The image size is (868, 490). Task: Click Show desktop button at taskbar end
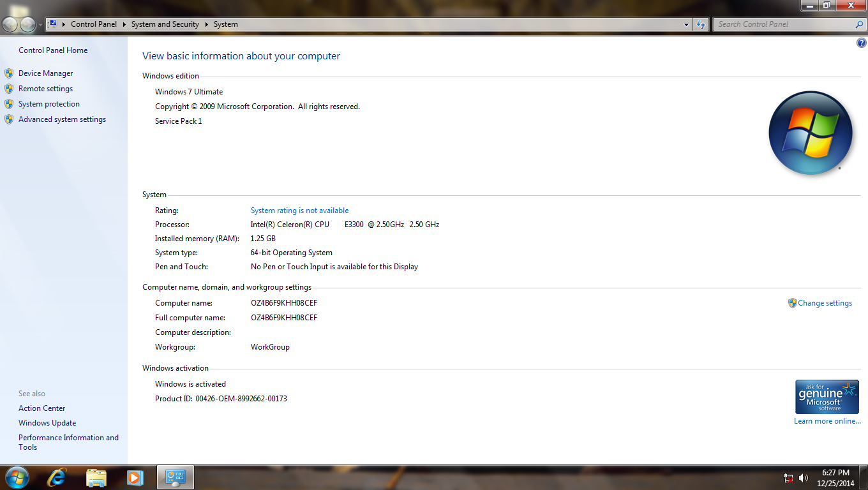pyautogui.click(x=864, y=477)
